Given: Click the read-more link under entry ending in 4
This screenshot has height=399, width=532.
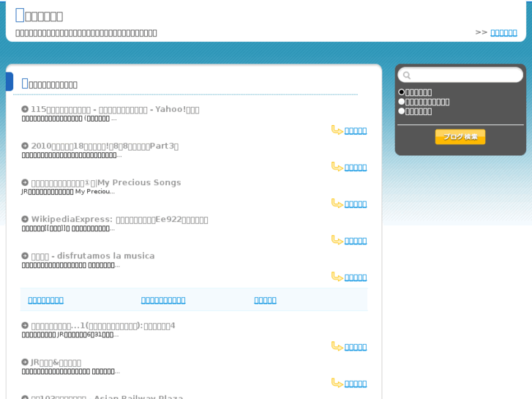Looking at the screenshot, I should [356, 347].
